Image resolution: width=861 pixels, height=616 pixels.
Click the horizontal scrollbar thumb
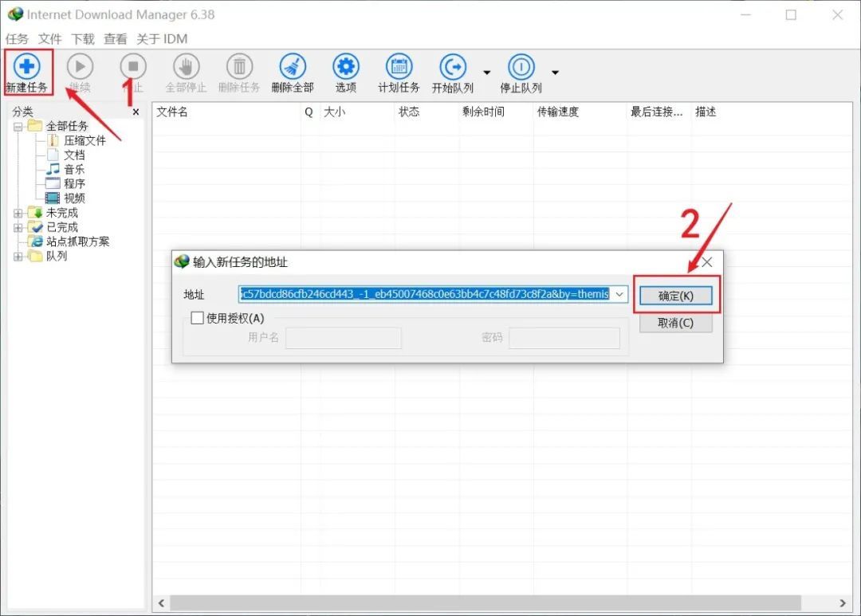486,602
